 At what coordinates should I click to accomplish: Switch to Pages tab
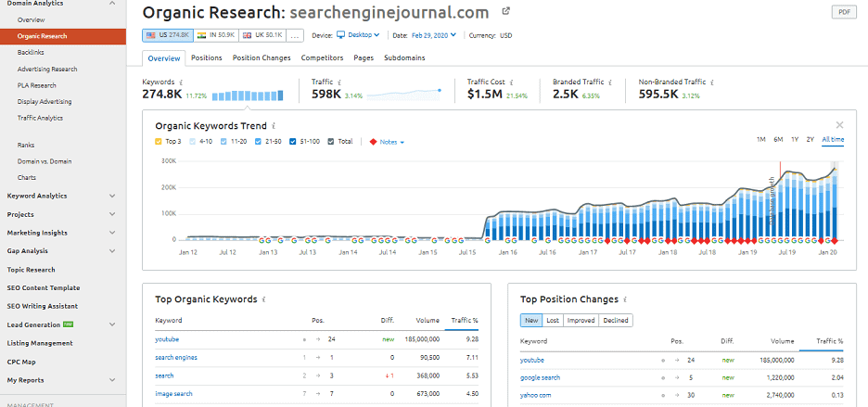[x=364, y=57]
